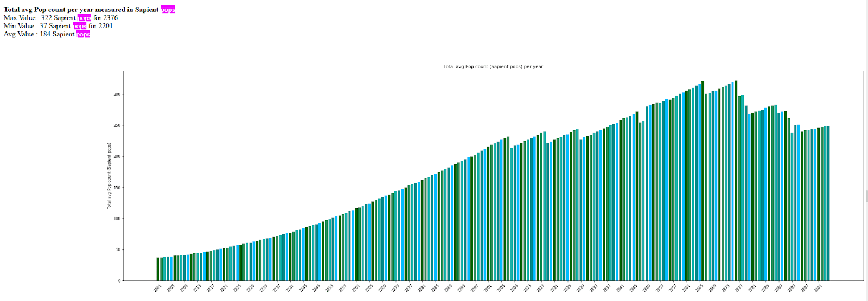Click the tallest bar, the dark green 2376 peak
Screen dimensions: 868x301
(x=736, y=181)
